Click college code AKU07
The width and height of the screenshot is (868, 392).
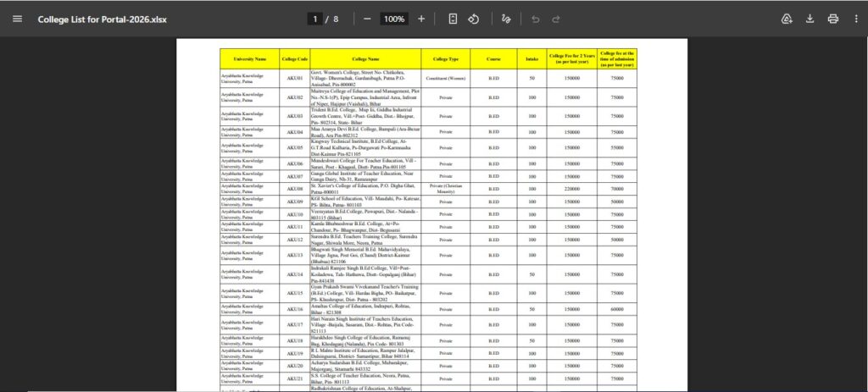(x=294, y=176)
